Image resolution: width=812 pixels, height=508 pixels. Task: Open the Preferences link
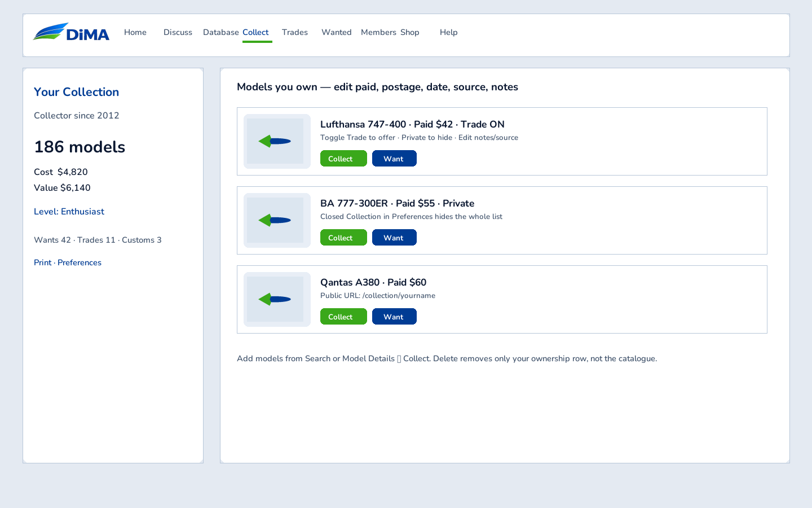point(80,262)
